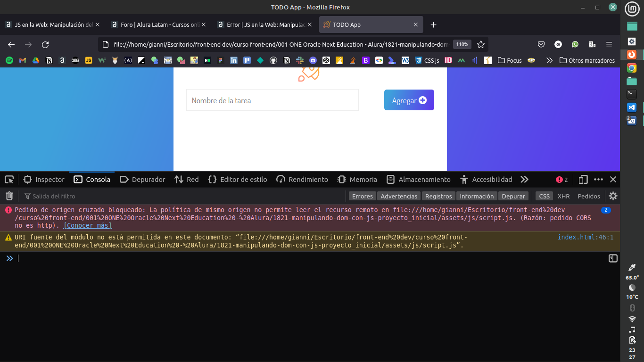The width and height of the screenshot is (644, 362).
Task: Switch to the Inspector tab
Action: click(x=44, y=180)
